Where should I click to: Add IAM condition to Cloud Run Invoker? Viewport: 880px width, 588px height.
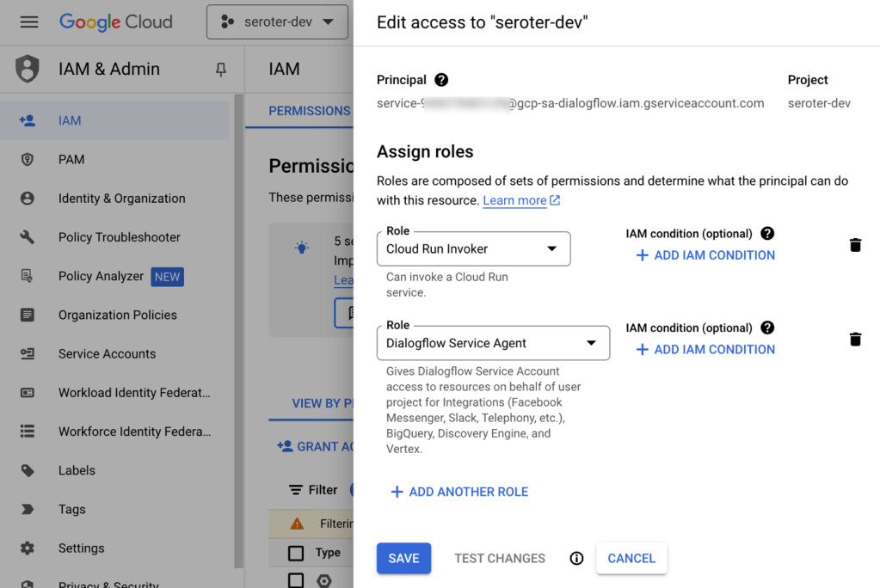click(705, 255)
